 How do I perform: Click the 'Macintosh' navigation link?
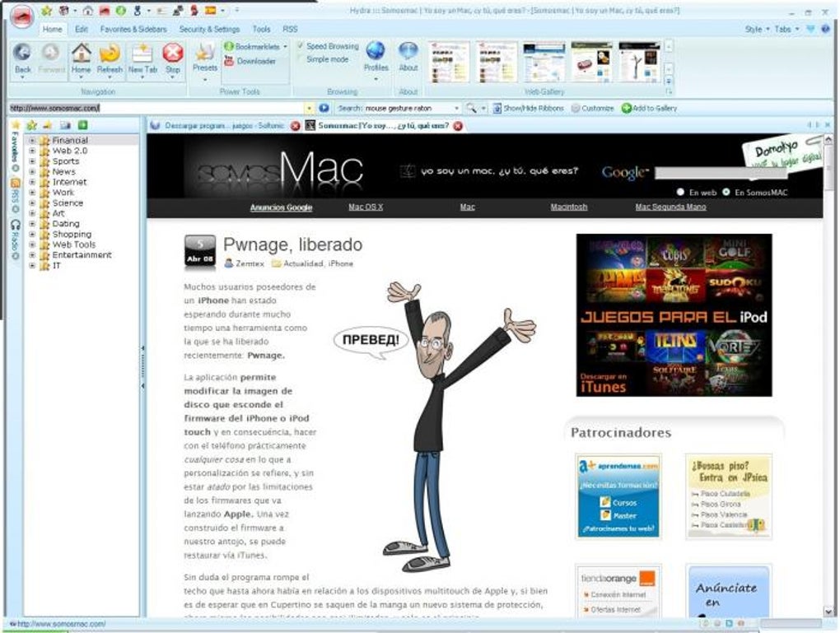click(x=569, y=207)
